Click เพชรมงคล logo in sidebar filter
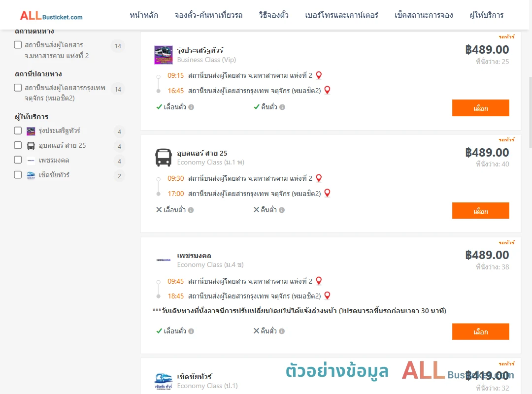 click(31, 161)
